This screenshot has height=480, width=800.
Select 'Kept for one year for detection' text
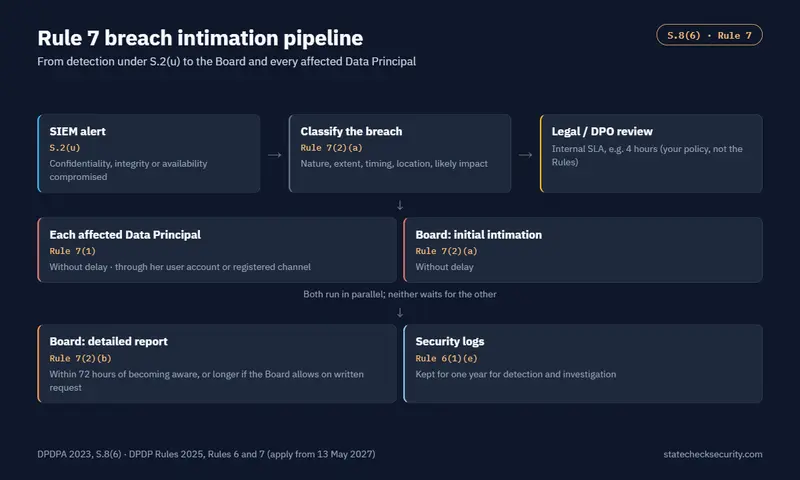[x=516, y=374]
